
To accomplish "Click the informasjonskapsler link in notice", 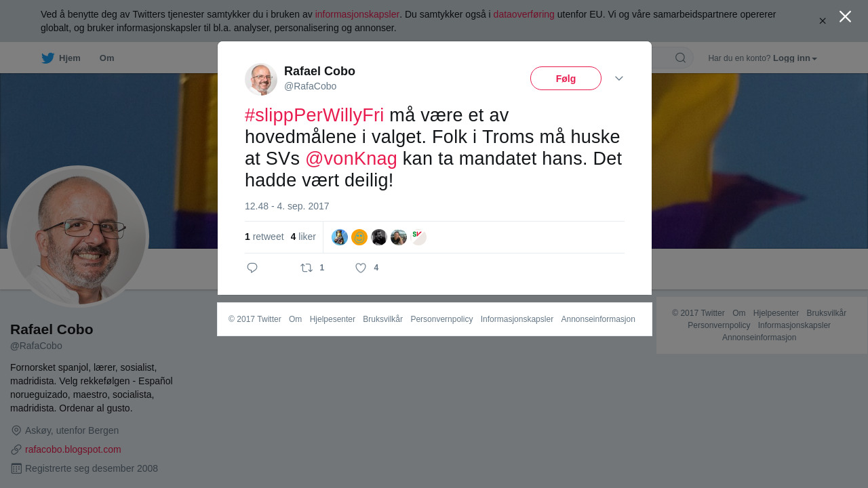I will coord(357,14).
